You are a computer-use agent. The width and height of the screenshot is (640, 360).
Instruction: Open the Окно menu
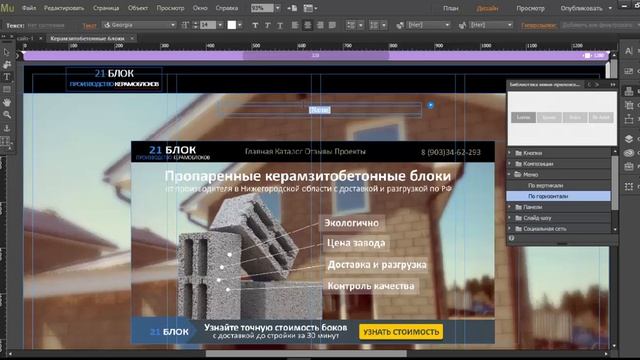coord(200,8)
